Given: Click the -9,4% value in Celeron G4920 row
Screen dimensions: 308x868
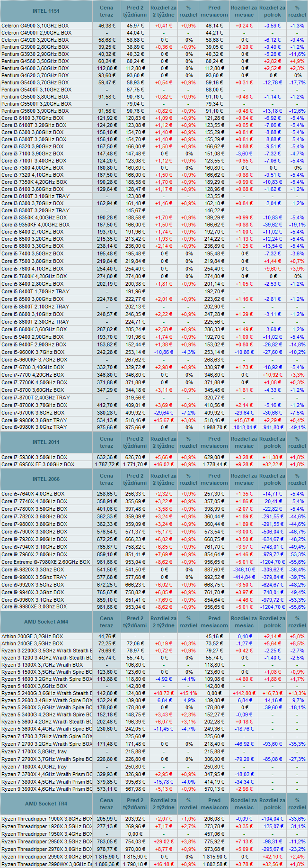Looking at the screenshot, I should [297, 40].
